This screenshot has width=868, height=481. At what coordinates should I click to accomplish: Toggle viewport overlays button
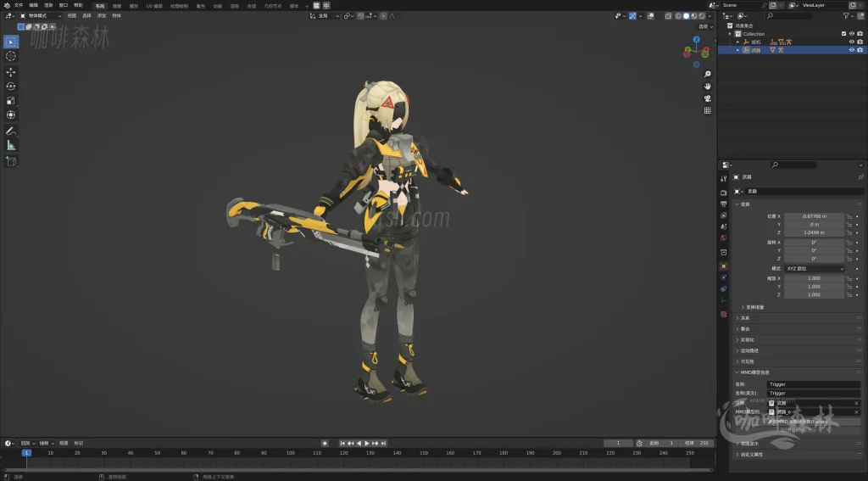[650, 16]
